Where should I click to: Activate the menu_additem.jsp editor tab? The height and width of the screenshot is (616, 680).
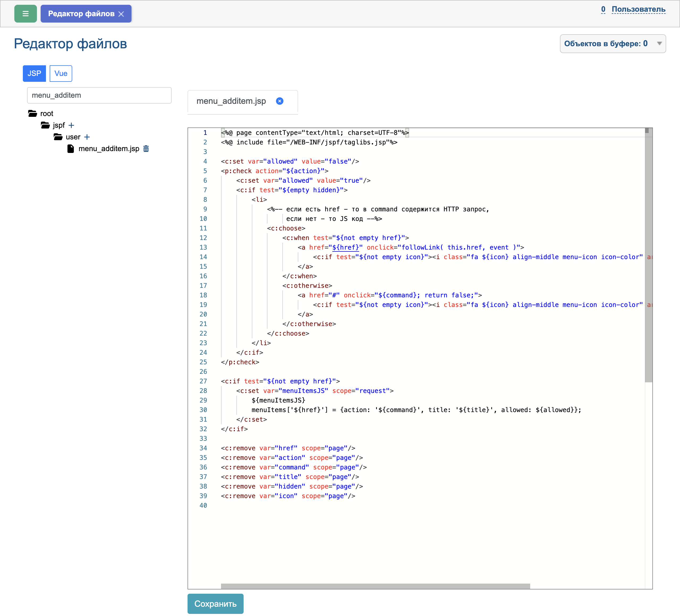(x=231, y=101)
